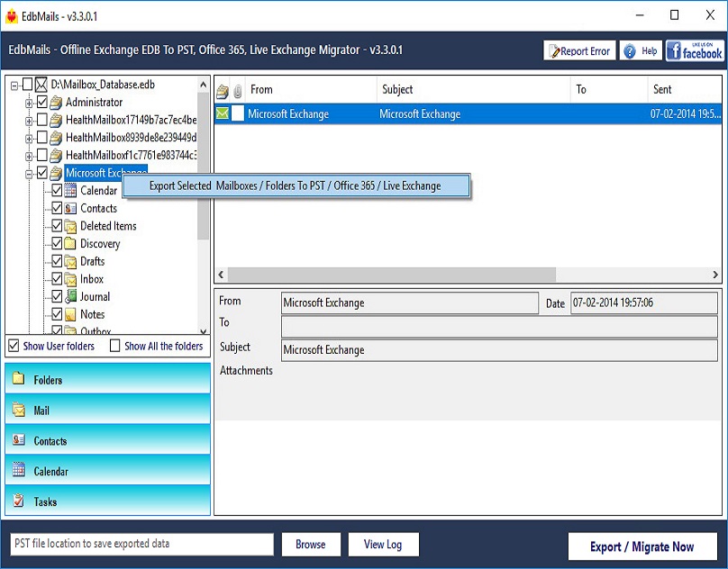728x569 pixels.
Task: Expand the Administrator mailbox node
Action: [x=27, y=102]
